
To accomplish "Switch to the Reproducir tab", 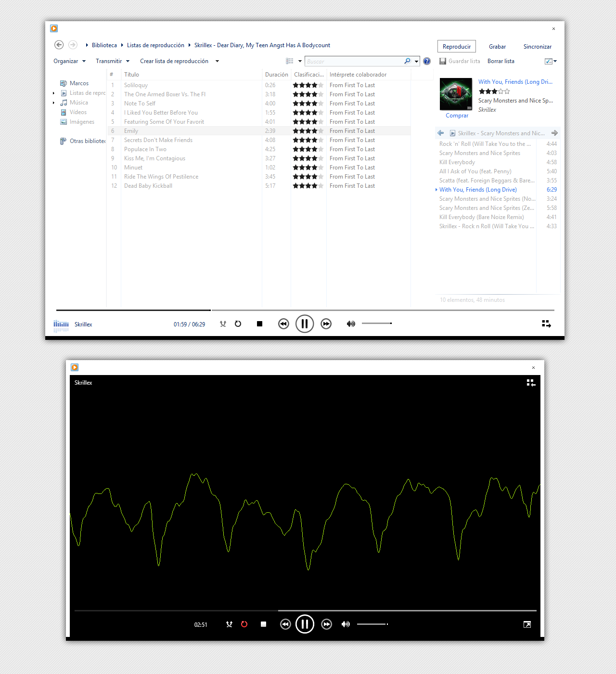I will tap(457, 46).
